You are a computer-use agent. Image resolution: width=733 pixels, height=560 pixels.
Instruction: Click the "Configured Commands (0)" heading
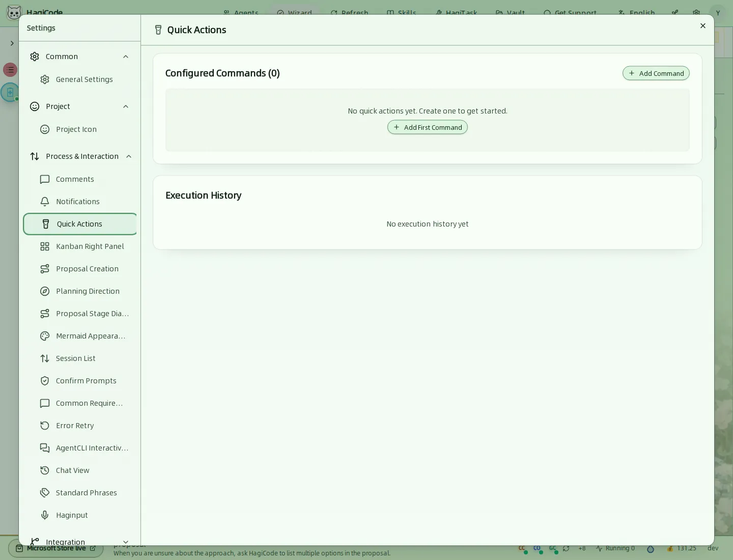pyautogui.click(x=222, y=73)
